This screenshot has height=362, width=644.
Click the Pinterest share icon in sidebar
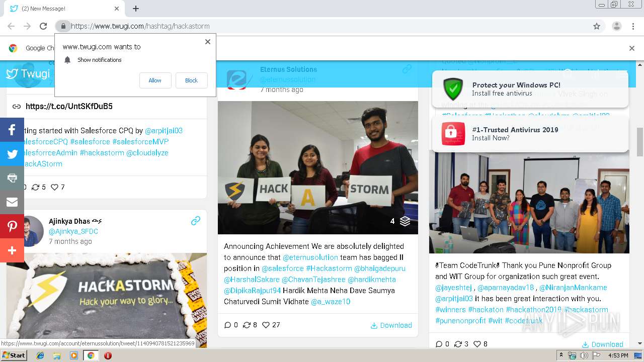(x=12, y=226)
